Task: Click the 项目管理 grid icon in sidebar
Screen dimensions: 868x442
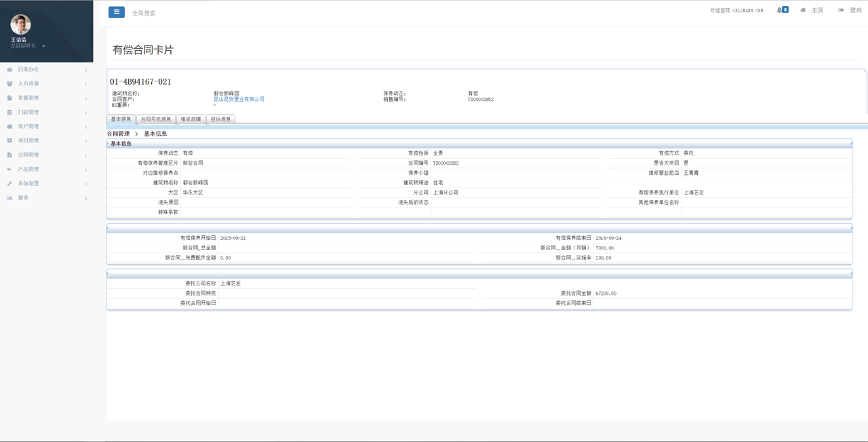Action: click(9, 141)
